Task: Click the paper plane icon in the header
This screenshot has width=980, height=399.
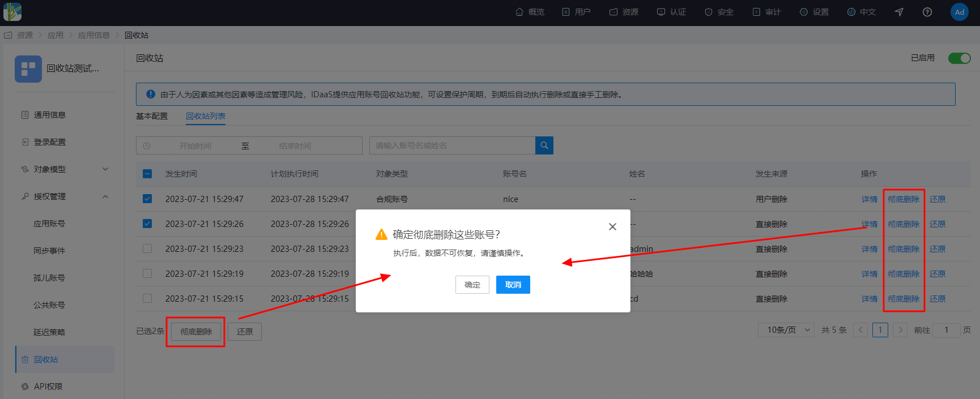Action: tap(899, 12)
